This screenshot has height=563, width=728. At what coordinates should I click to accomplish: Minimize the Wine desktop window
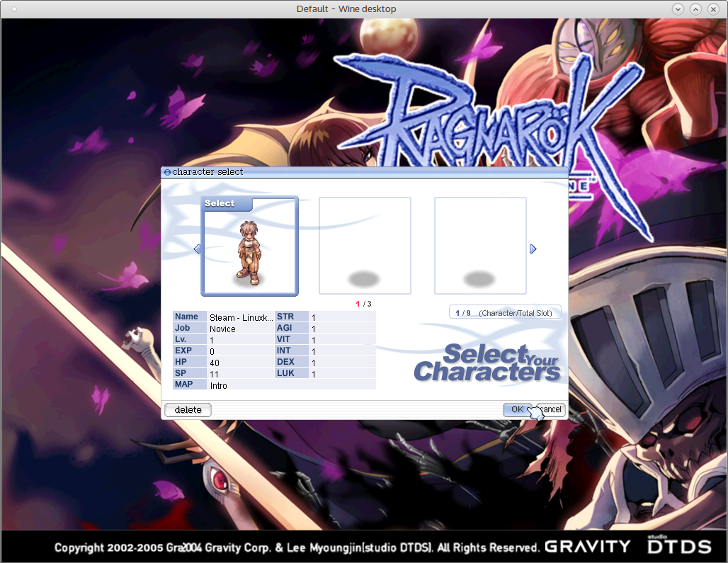click(x=678, y=8)
